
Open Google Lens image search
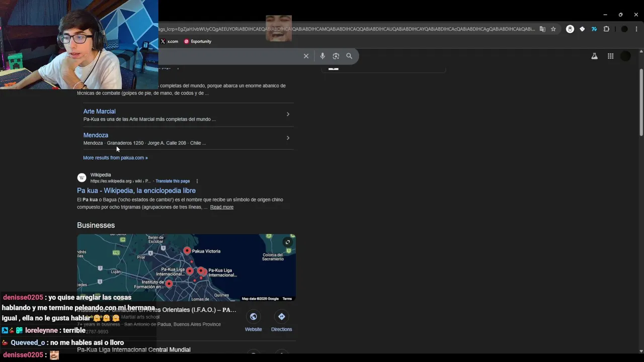click(x=336, y=56)
